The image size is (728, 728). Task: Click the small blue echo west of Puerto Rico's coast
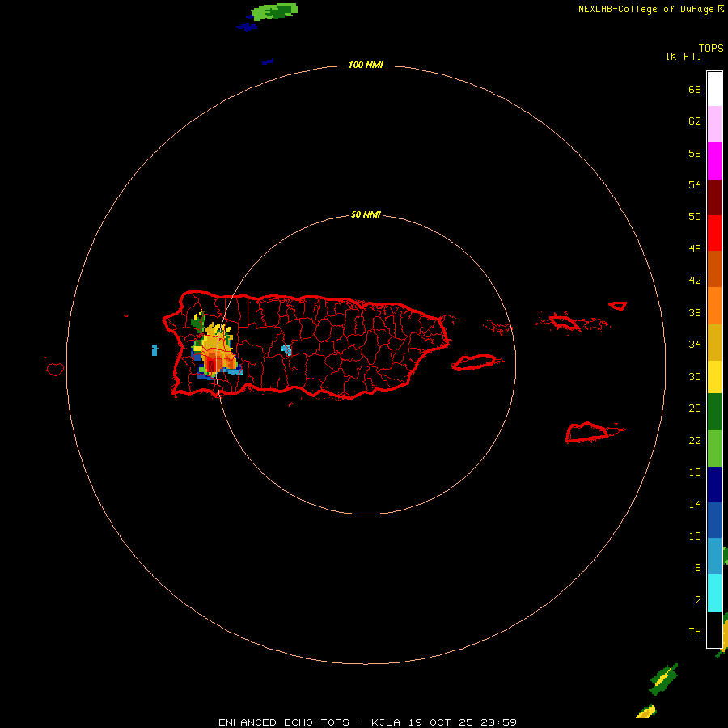(154, 350)
